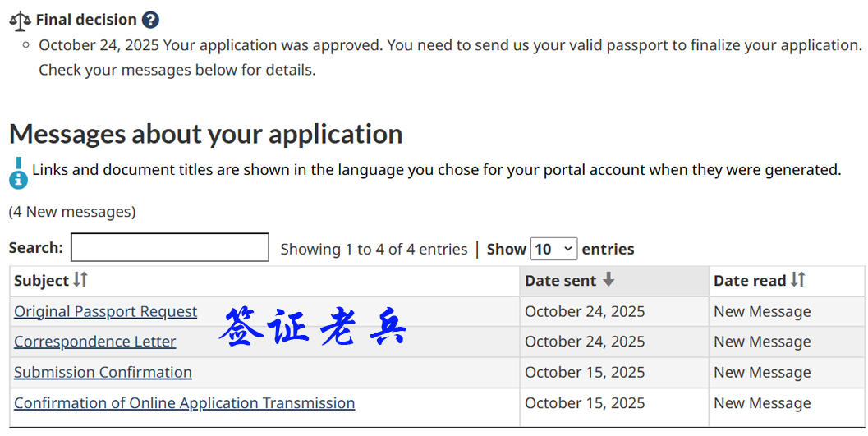Click the Date read column header
Screen dimensions: 868x436
750,281
